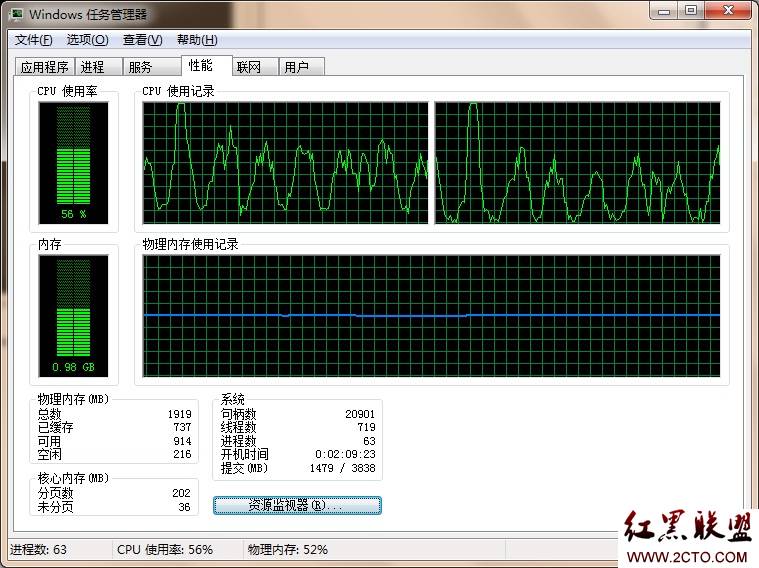
Task: Click the 内存 group label
Action: pyautogui.click(x=50, y=244)
